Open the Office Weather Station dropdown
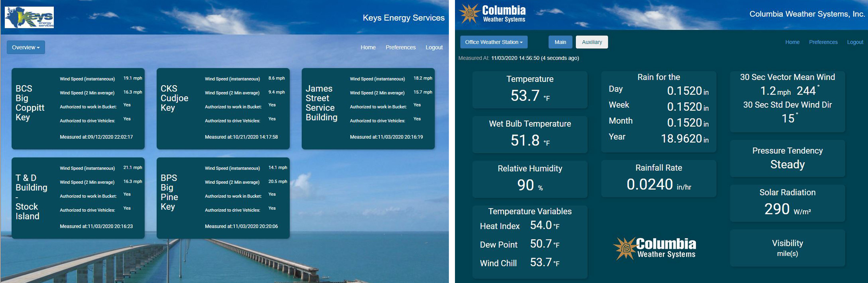This screenshot has width=868, height=283. (x=494, y=42)
